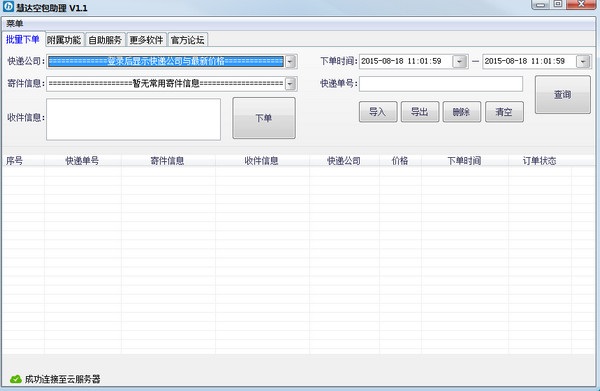600x391 pixels.
Task: Close the 慧达空包助理 window
Action: [x=581, y=4]
